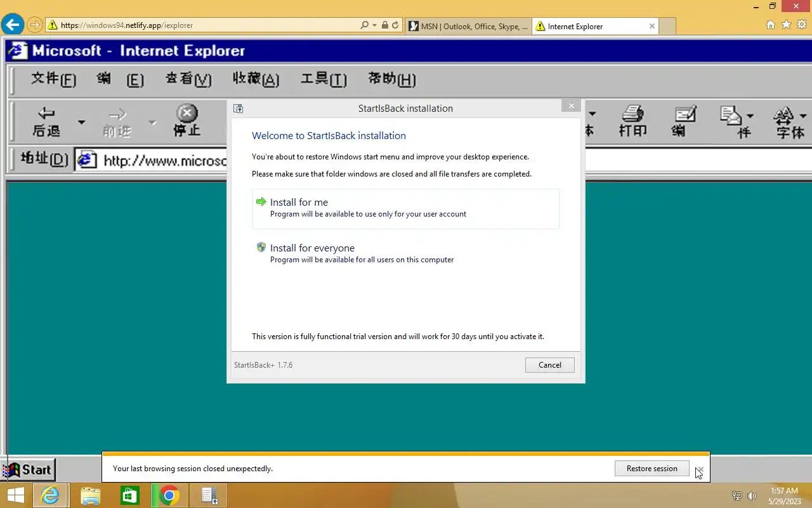Image resolution: width=812 pixels, height=508 pixels.
Task: Click the StartIsBack installer taskbar icon
Action: coord(209,495)
